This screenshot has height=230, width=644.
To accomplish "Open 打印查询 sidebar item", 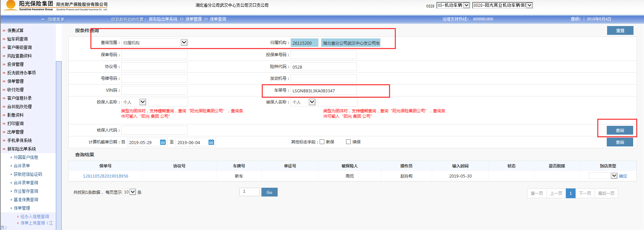I will point(16,123).
